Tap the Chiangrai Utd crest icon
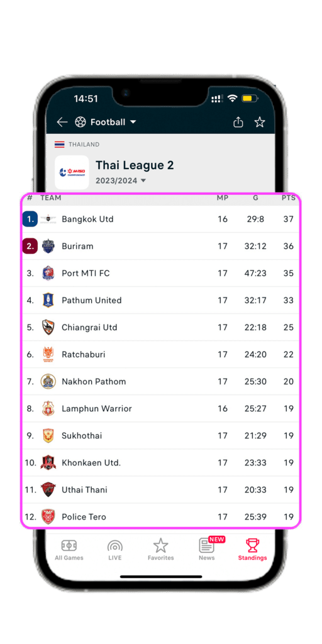The width and height of the screenshot is (322, 644). 48,327
